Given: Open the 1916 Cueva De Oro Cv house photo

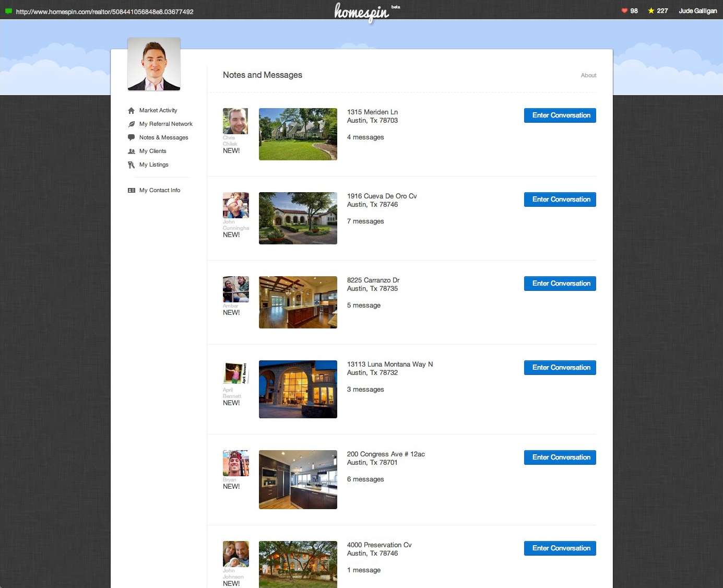Looking at the screenshot, I should coord(298,218).
